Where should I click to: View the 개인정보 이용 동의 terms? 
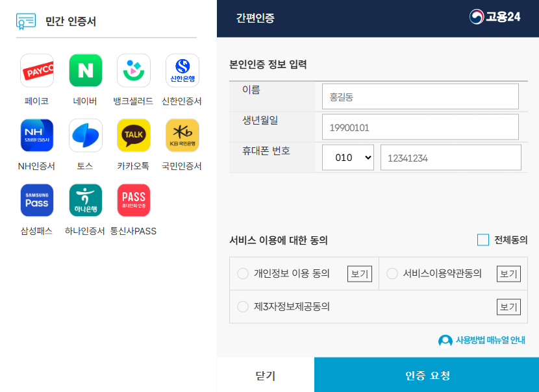click(x=360, y=274)
